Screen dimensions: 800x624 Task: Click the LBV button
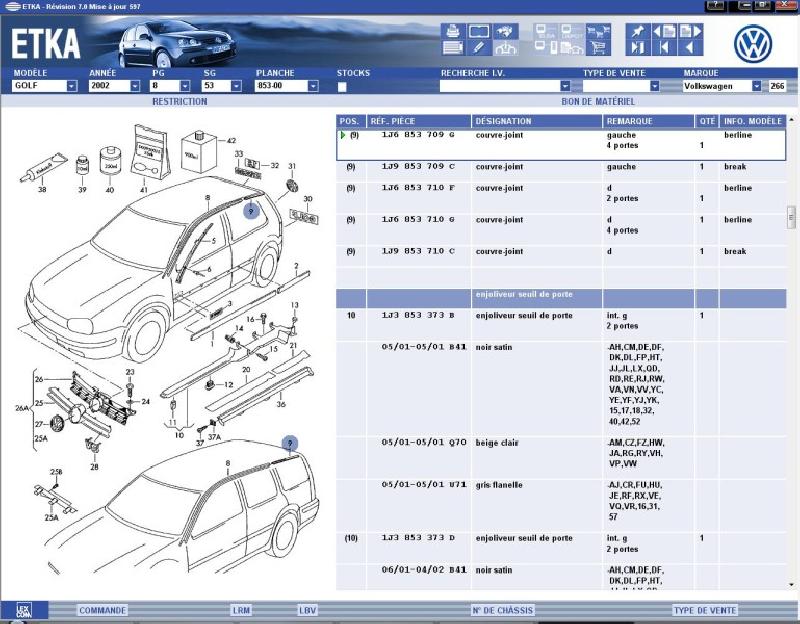coord(308,610)
